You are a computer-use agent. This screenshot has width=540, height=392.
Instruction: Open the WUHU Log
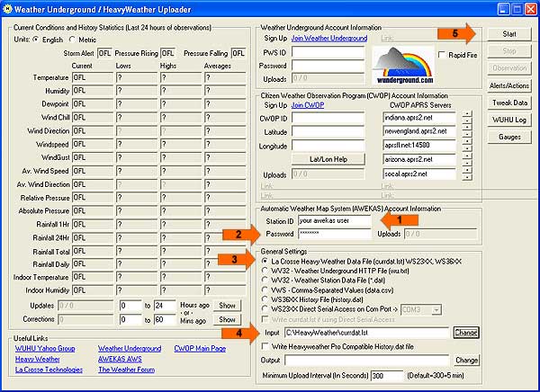(x=509, y=120)
